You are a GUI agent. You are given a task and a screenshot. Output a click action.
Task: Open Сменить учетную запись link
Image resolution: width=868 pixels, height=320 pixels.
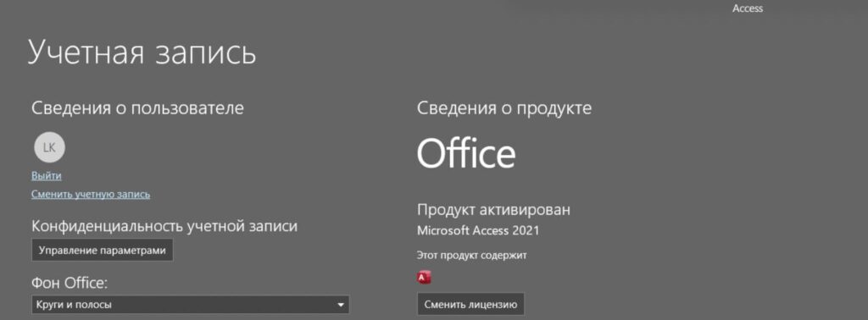coord(91,194)
